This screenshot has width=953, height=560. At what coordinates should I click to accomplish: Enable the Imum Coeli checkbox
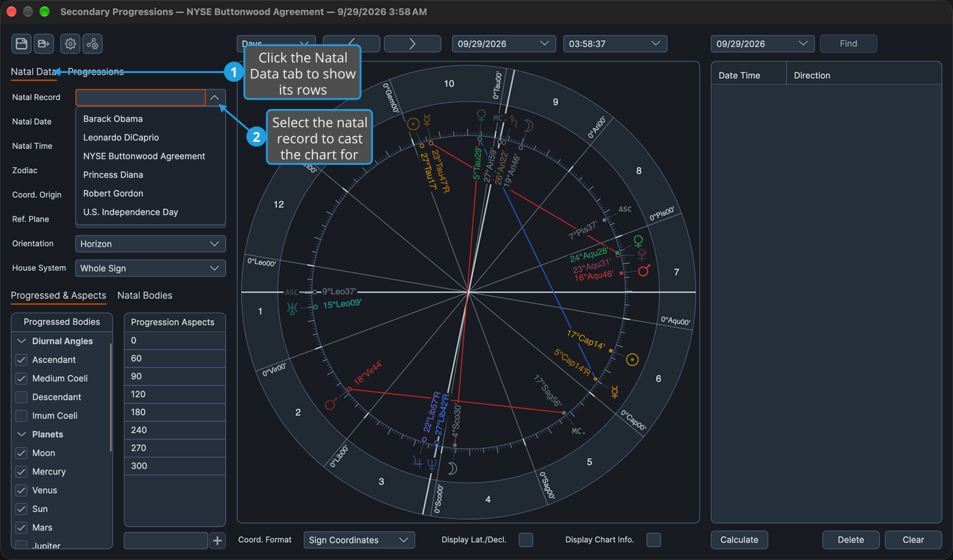coord(22,416)
